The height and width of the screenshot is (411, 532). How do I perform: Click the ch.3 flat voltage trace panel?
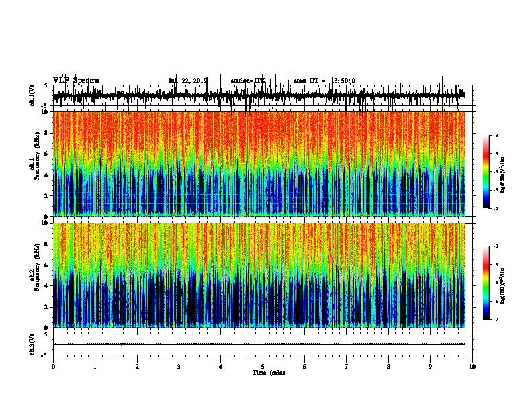(x=263, y=345)
